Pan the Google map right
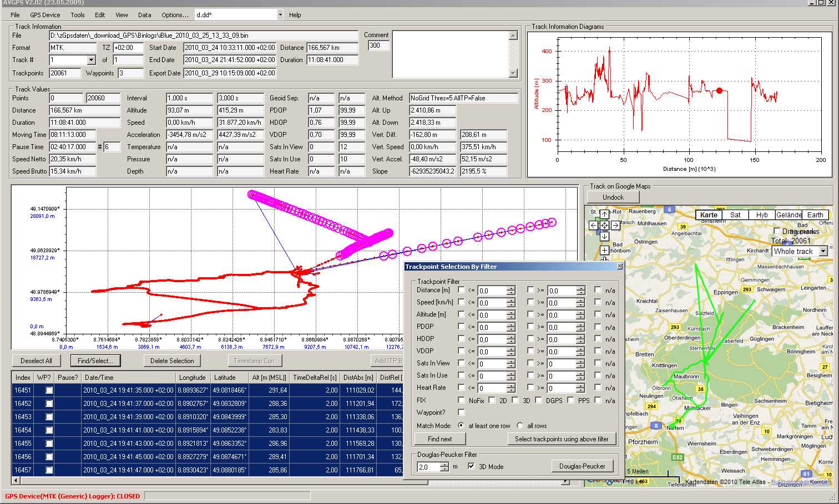The width and height of the screenshot is (839, 504). pos(615,225)
